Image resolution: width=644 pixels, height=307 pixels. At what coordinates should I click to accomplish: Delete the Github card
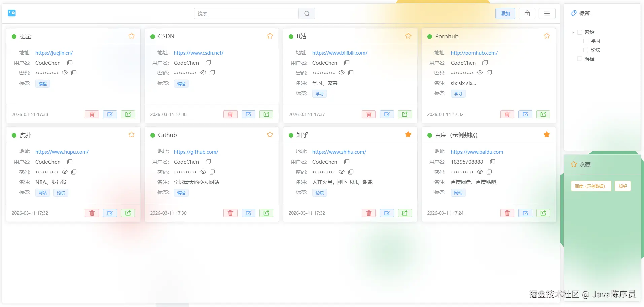230,213
